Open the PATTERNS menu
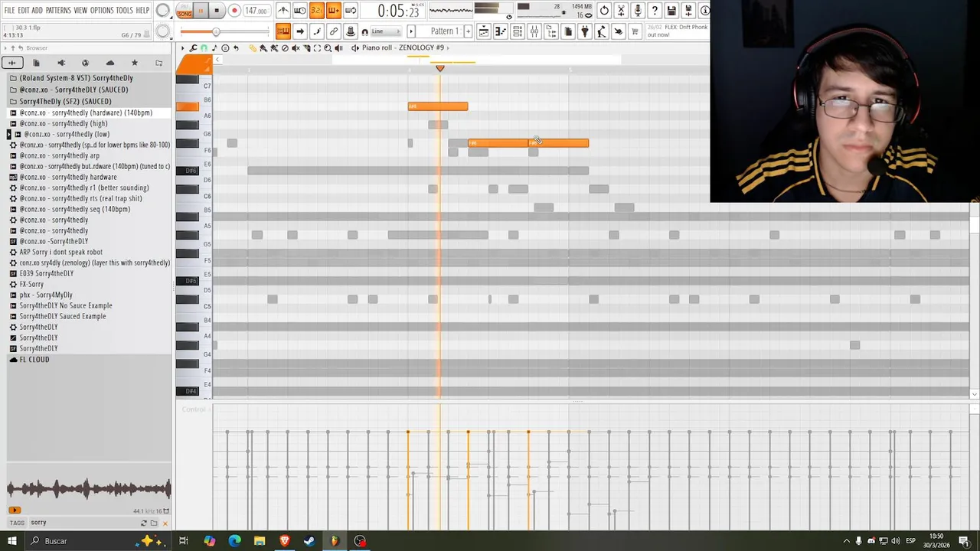 (x=58, y=10)
